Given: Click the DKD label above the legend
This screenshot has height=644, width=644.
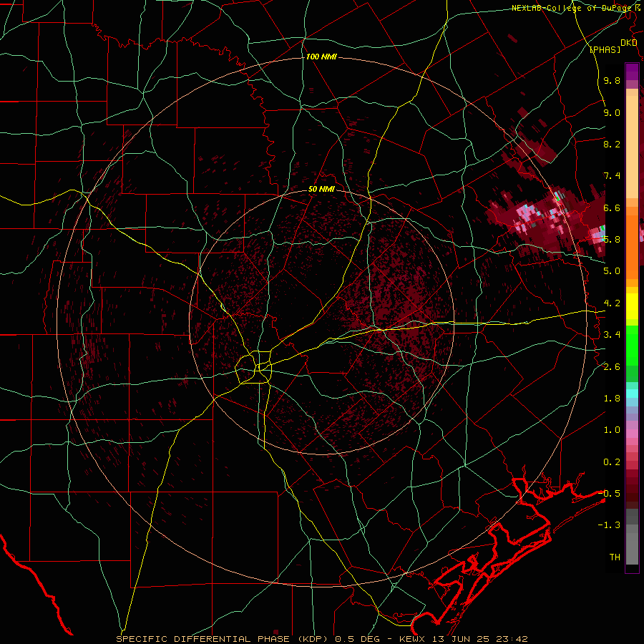Looking at the screenshot, I should (x=629, y=43).
